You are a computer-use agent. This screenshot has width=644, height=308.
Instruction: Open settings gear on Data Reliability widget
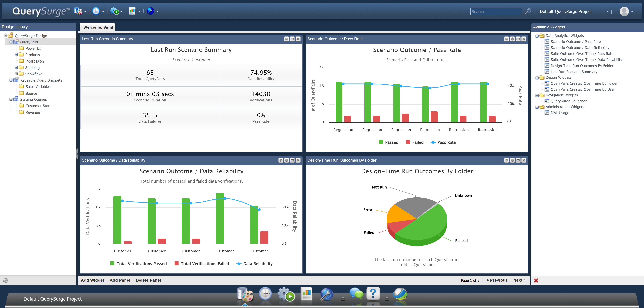tap(286, 160)
